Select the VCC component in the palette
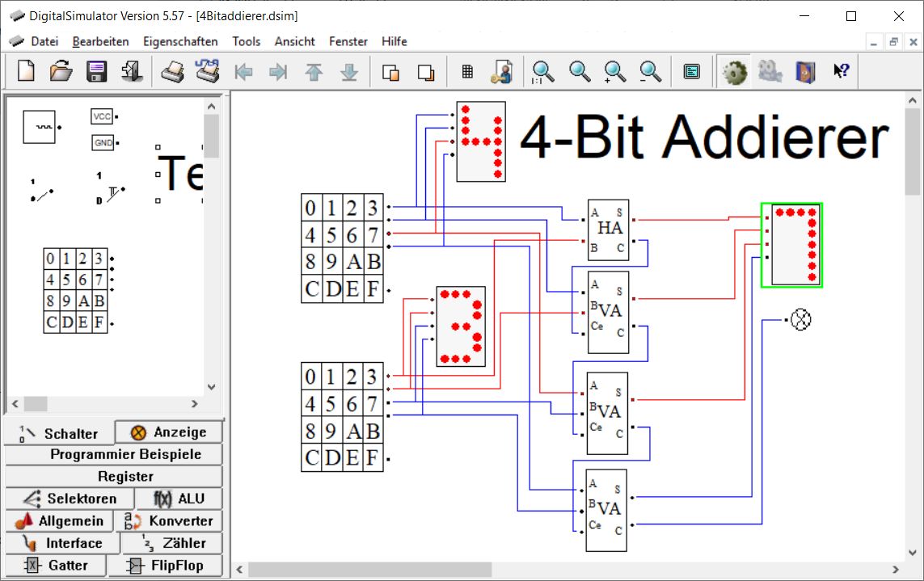The width and height of the screenshot is (924, 581). (103, 117)
